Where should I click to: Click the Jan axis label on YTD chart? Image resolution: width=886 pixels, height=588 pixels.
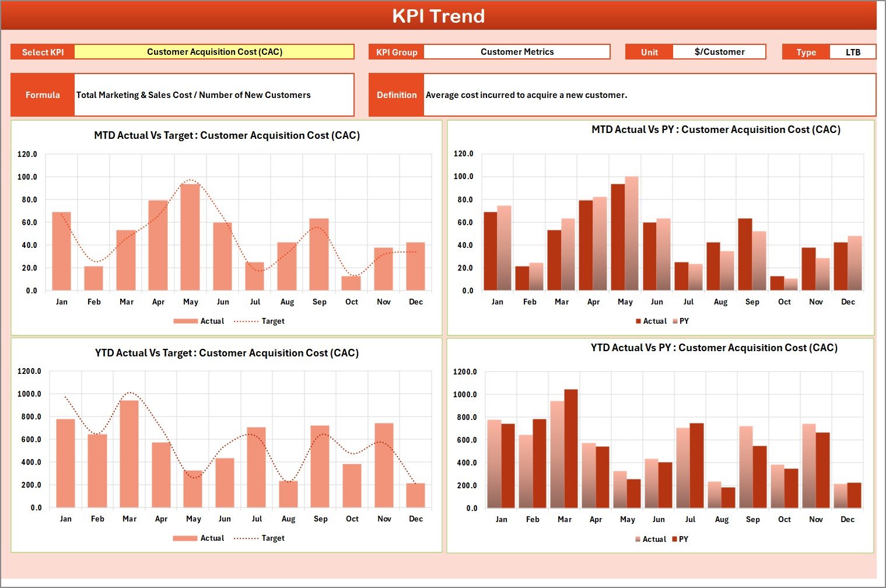pos(66,519)
